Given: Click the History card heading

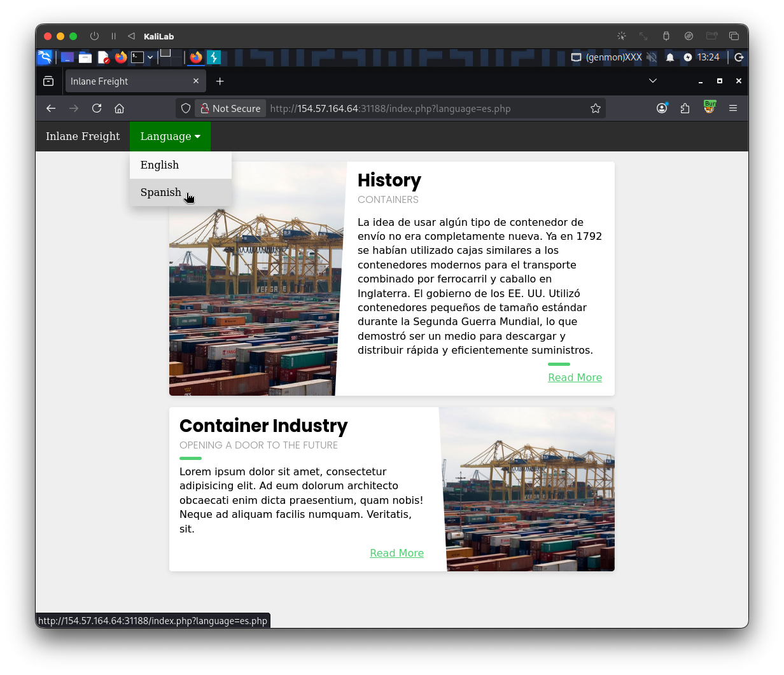Looking at the screenshot, I should click(389, 180).
